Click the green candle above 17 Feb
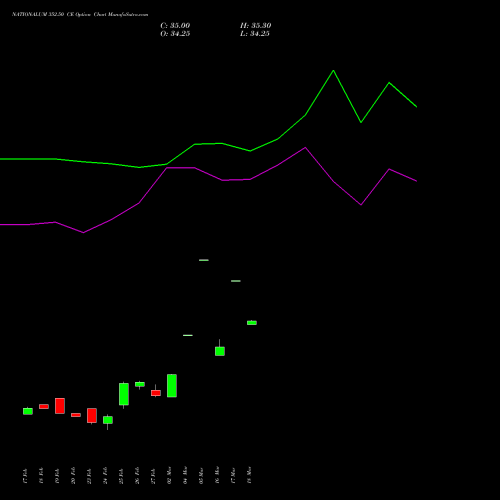Screen dimensions: 500x500 click(28, 411)
